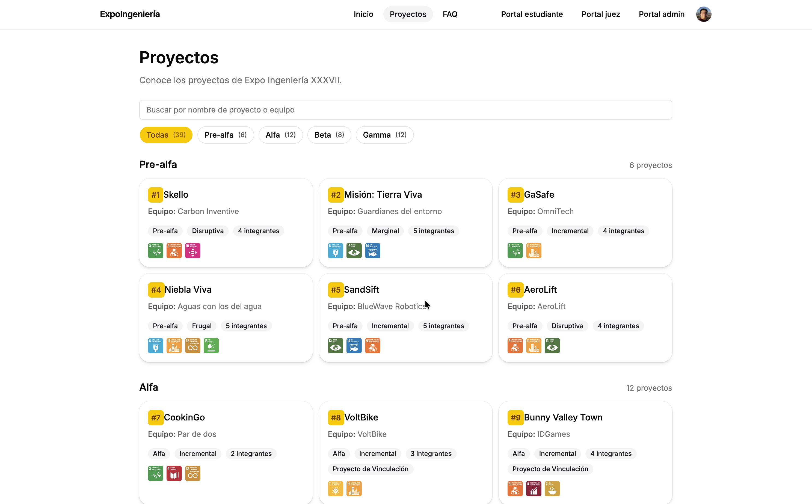This screenshot has width=812, height=504.
Task: Click SDG 14 ocean icon on SandSift card
Action: 354,346
